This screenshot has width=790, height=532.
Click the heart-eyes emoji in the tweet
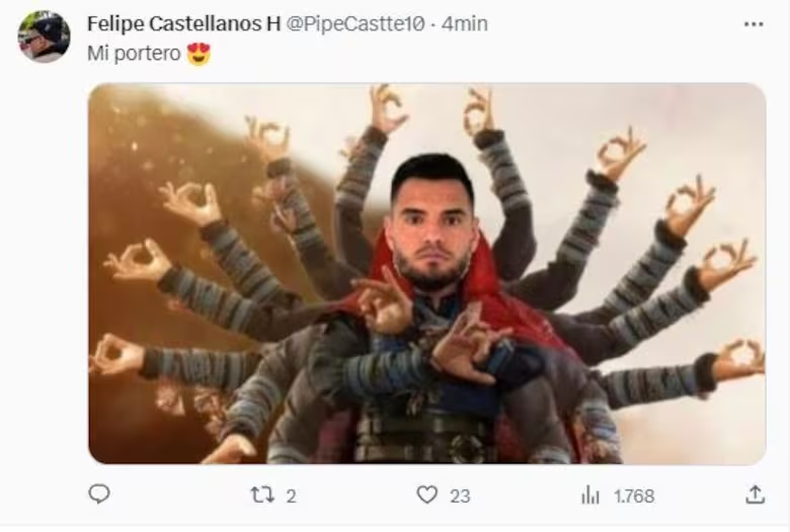tap(199, 54)
